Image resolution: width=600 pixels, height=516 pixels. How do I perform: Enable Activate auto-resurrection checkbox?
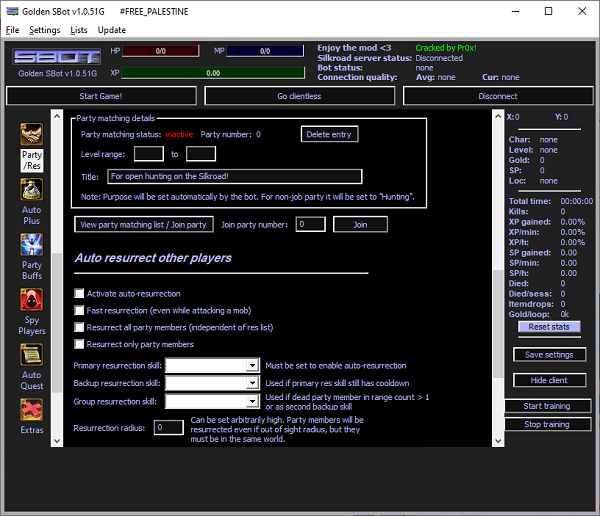tap(80, 294)
